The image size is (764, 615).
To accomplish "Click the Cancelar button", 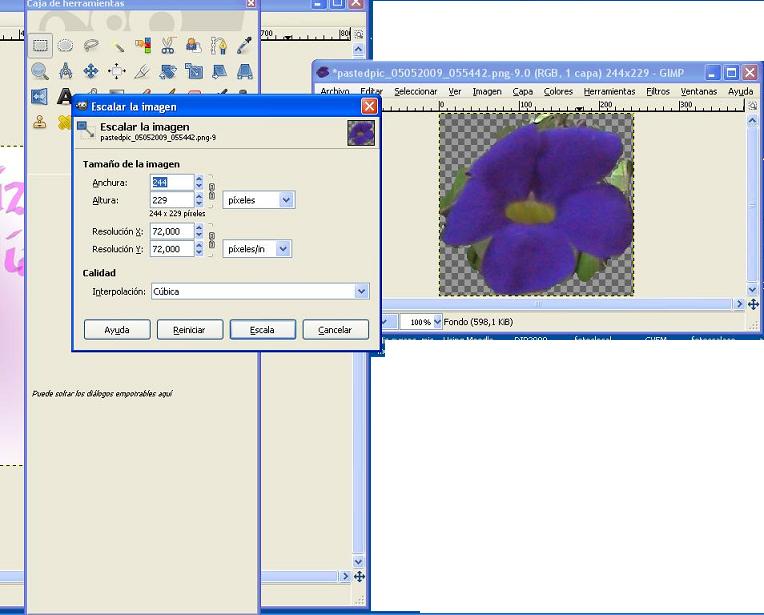I will pyautogui.click(x=335, y=330).
